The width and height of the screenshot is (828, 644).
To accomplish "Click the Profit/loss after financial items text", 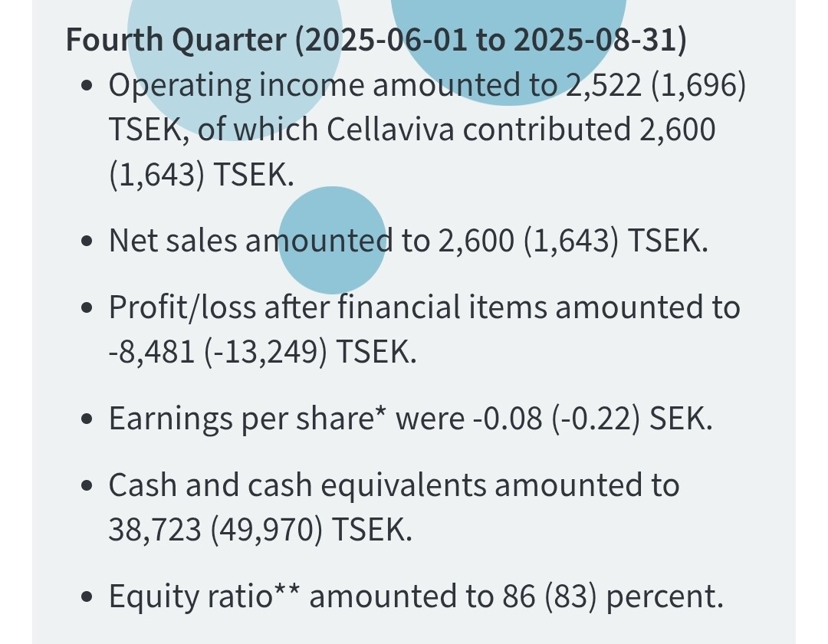I will pyautogui.click(x=424, y=307).
